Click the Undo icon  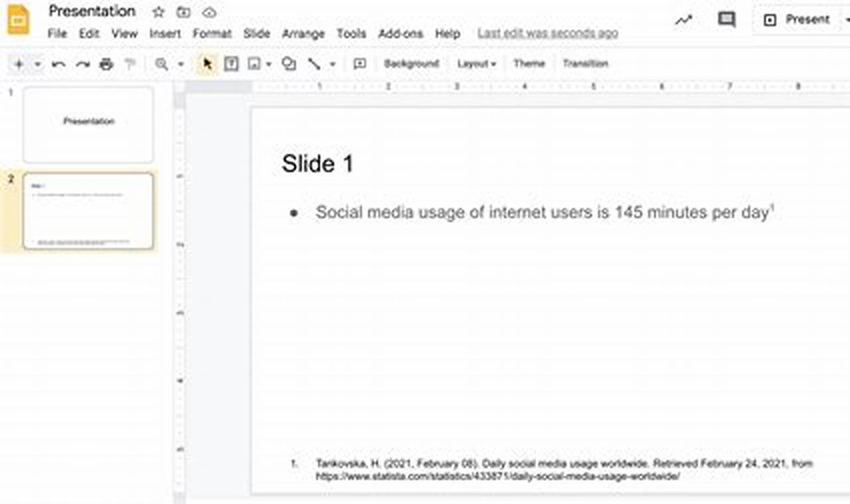tap(58, 64)
